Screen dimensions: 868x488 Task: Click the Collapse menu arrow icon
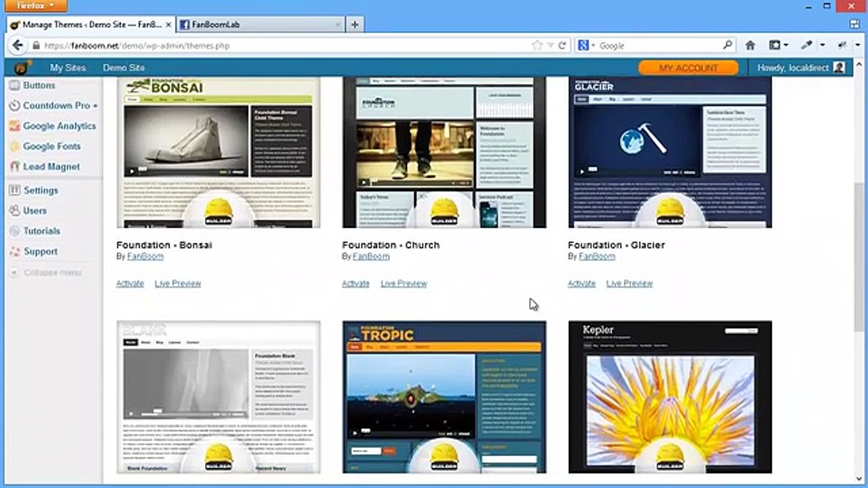(14, 272)
